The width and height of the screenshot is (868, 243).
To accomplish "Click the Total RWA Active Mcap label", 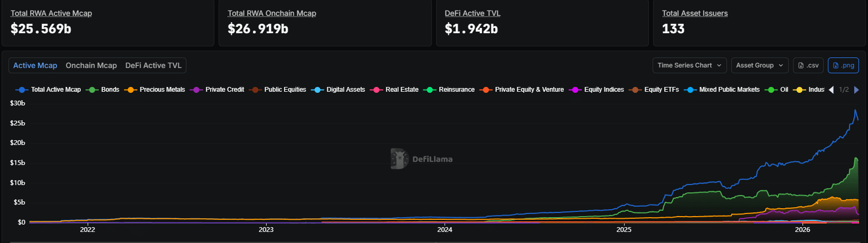I will [51, 13].
